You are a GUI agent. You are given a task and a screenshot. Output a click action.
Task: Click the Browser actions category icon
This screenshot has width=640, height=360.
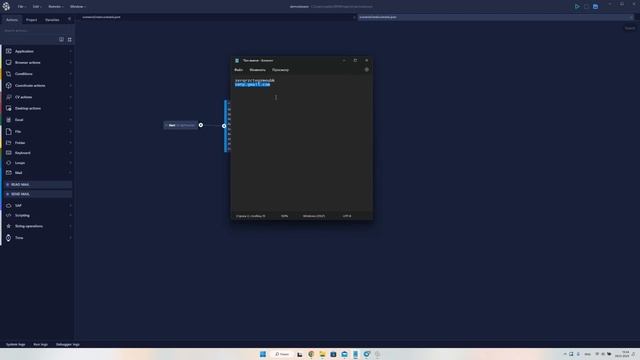(x=9, y=62)
